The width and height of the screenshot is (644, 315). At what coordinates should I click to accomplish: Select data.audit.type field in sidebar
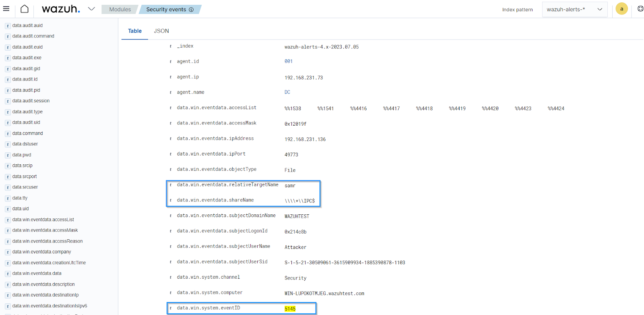(27, 112)
